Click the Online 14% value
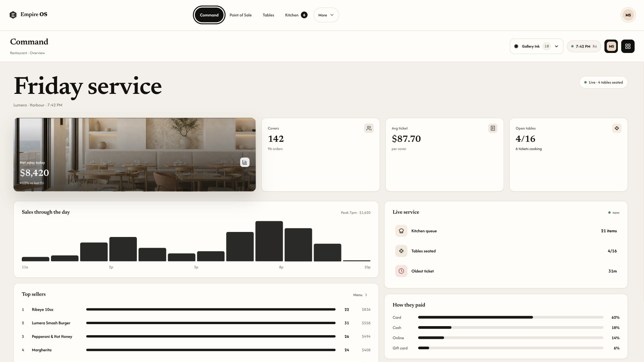Screen dimensions: 644x362 tap(615, 338)
